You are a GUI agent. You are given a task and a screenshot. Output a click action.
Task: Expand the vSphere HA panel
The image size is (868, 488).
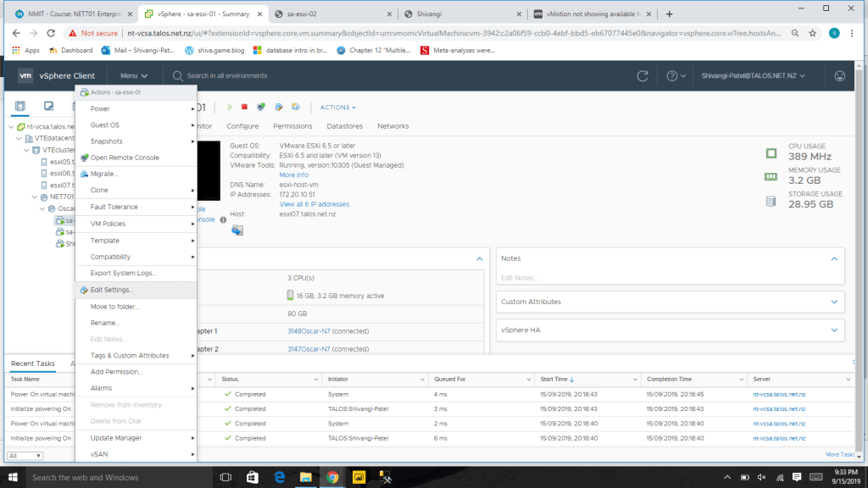point(833,329)
